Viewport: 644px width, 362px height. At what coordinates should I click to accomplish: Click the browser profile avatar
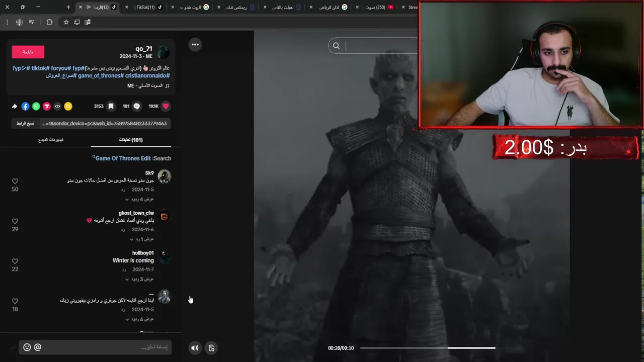(19, 22)
